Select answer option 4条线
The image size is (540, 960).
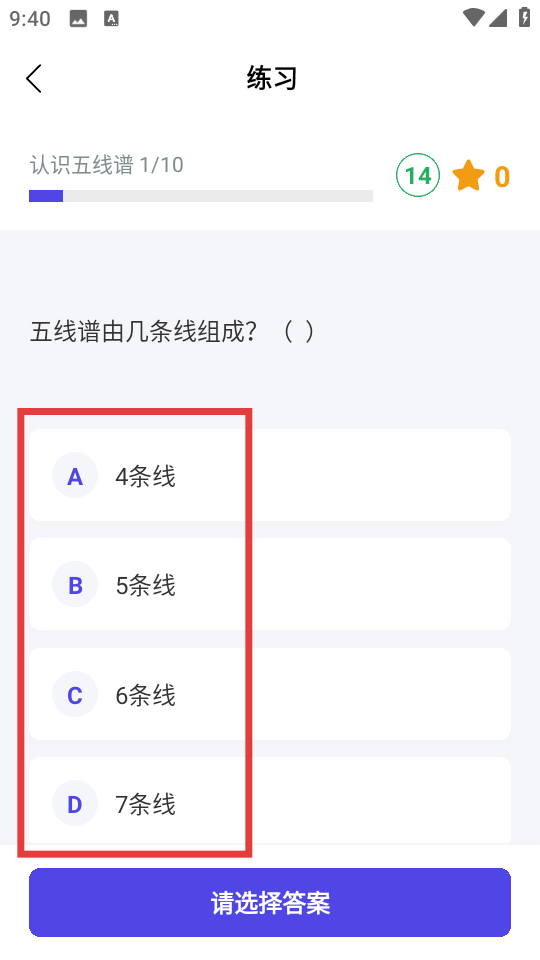[x=270, y=475]
